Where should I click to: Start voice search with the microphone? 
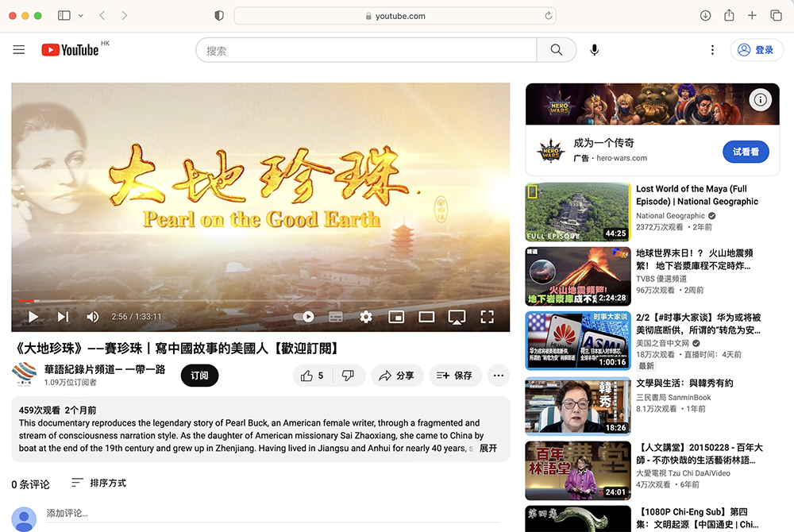pos(595,49)
